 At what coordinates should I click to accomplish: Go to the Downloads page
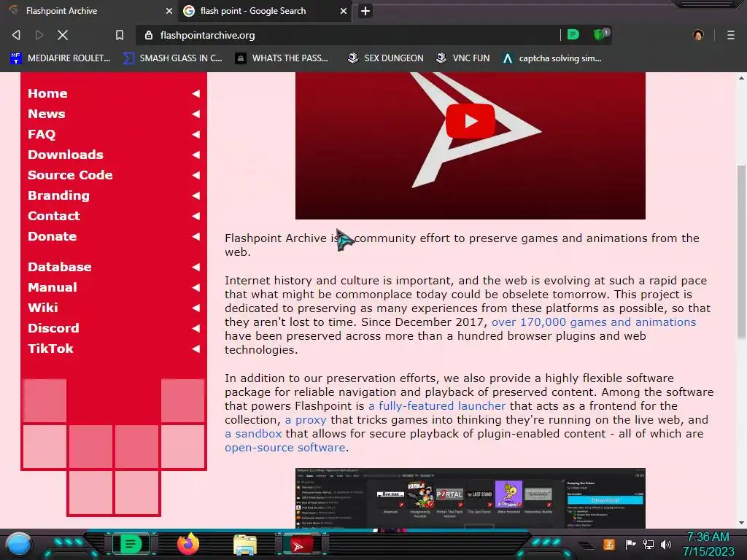(65, 155)
